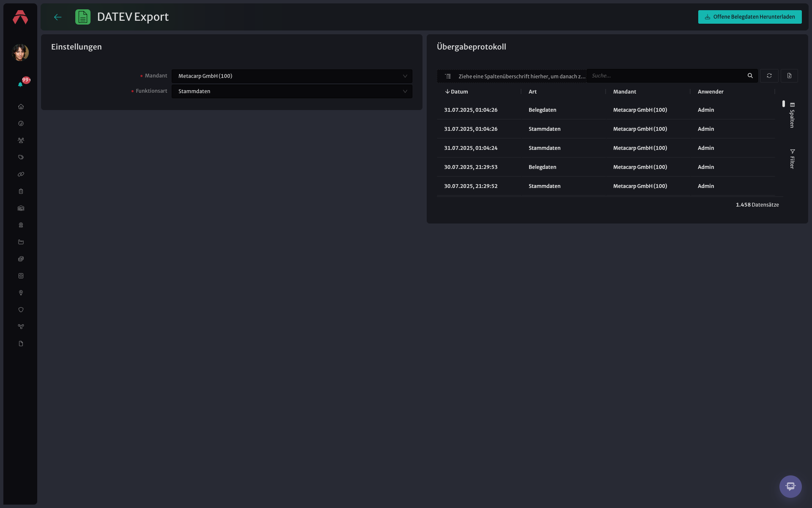Click Offene Belegdaten Herunterladen button
This screenshot has width=812, height=508.
tap(750, 17)
